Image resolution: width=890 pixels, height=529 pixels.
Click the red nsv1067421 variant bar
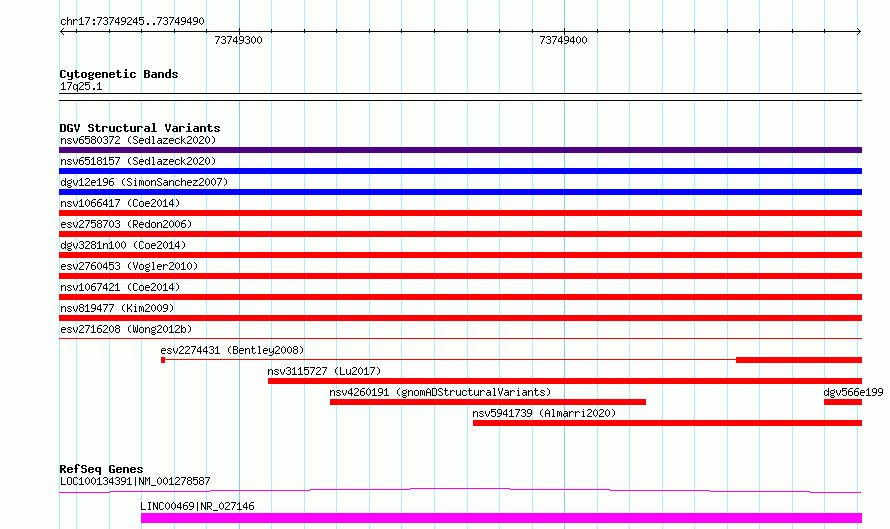pos(460,297)
